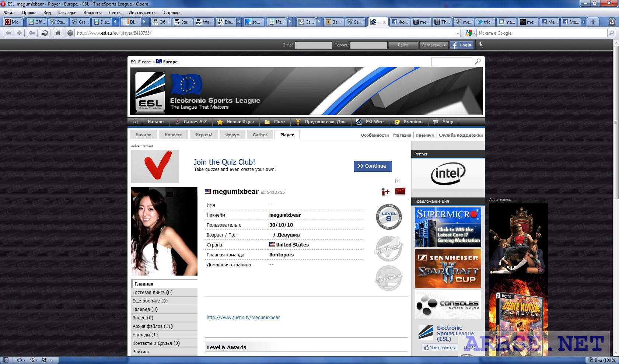Open the justin.tv/megumixbear link
The width and height of the screenshot is (619, 364).
pos(243,318)
